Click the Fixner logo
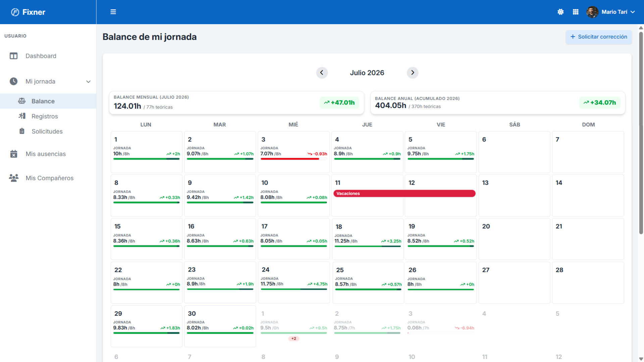This screenshot has width=644, height=362. click(28, 12)
